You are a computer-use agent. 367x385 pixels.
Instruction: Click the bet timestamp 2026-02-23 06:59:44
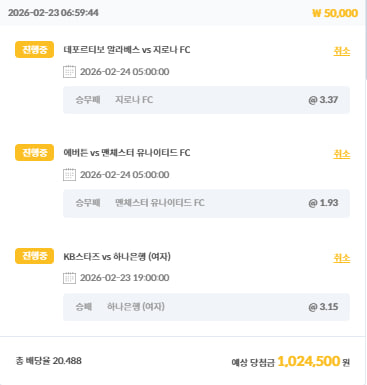(x=53, y=13)
